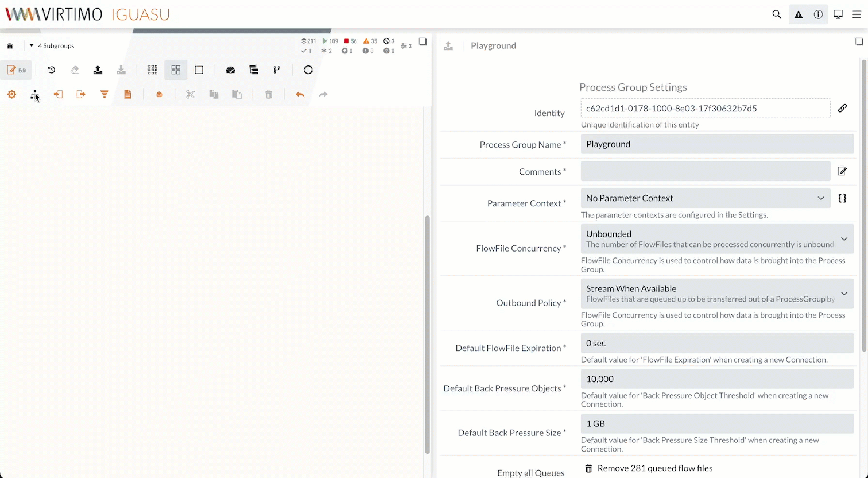Add an output port to the canvas
This screenshot has height=478, width=868.
click(x=80, y=94)
